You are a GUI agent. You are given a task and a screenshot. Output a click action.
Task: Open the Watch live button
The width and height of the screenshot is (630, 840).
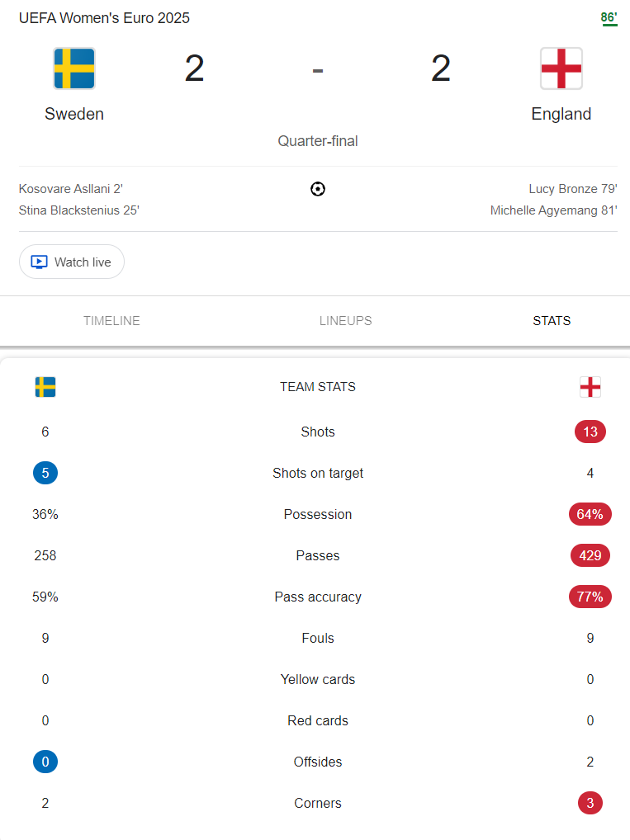72,262
